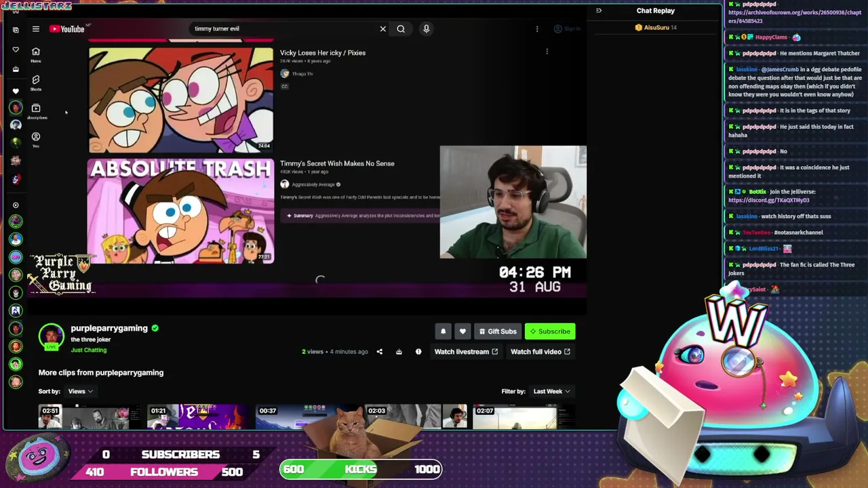Open the Timmy's Secret Wish Makes No Sense title
The height and width of the screenshot is (488, 868).
point(337,163)
